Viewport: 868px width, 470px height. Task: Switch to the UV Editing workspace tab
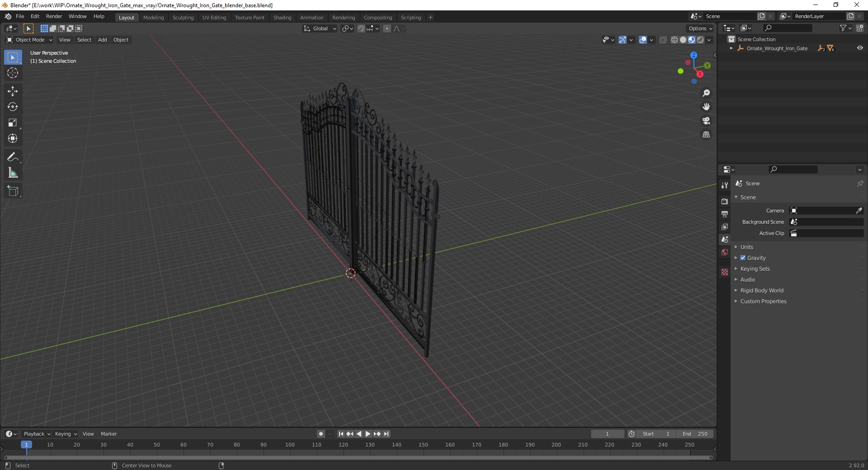[x=214, y=18]
